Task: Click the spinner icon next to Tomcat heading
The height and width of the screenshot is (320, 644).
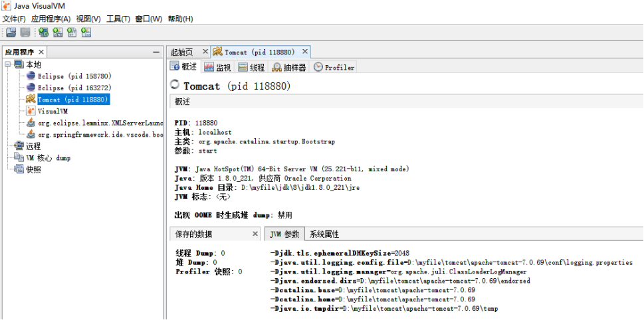Action: coord(175,85)
